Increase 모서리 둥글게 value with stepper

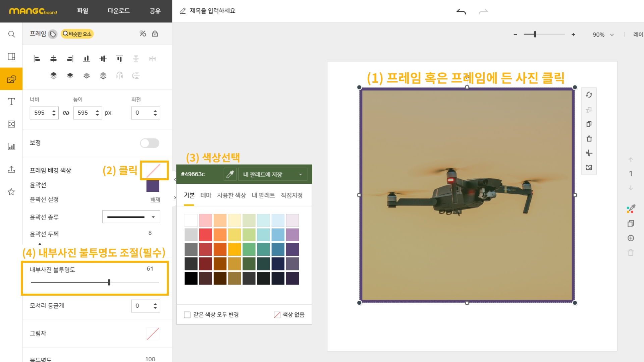155,304
